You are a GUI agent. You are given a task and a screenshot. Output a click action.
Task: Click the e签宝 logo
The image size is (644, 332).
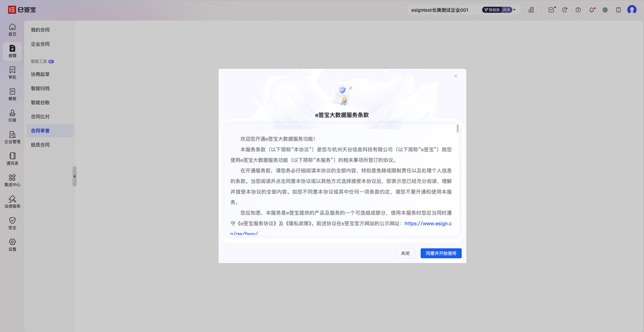pyautogui.click(x=22, y=10)
